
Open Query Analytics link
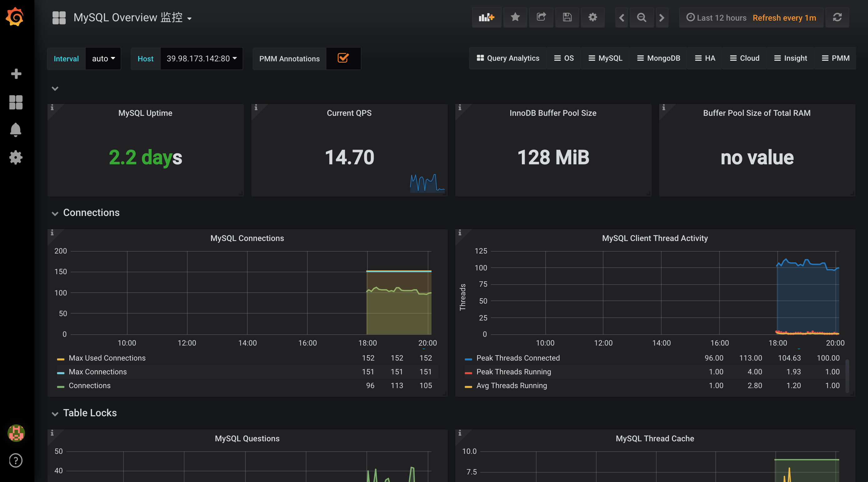click(508, 58)
